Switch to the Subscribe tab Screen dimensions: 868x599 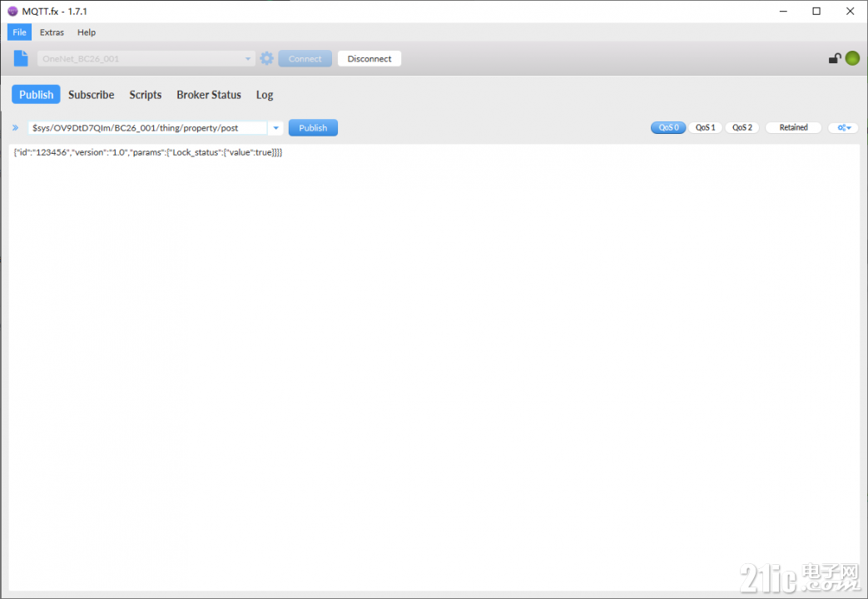coord(92,95)
